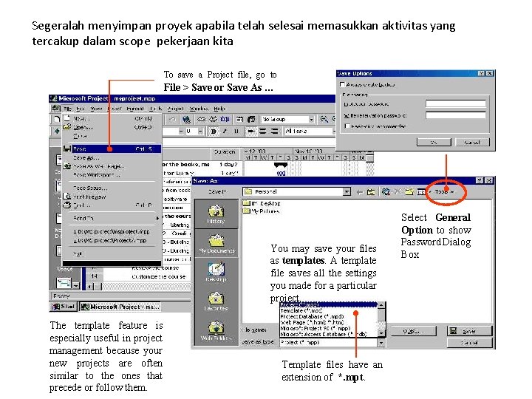Select Template (*.mpt) in file type list
This screenshot has width=532, height=399.
[x=328, y=310]
